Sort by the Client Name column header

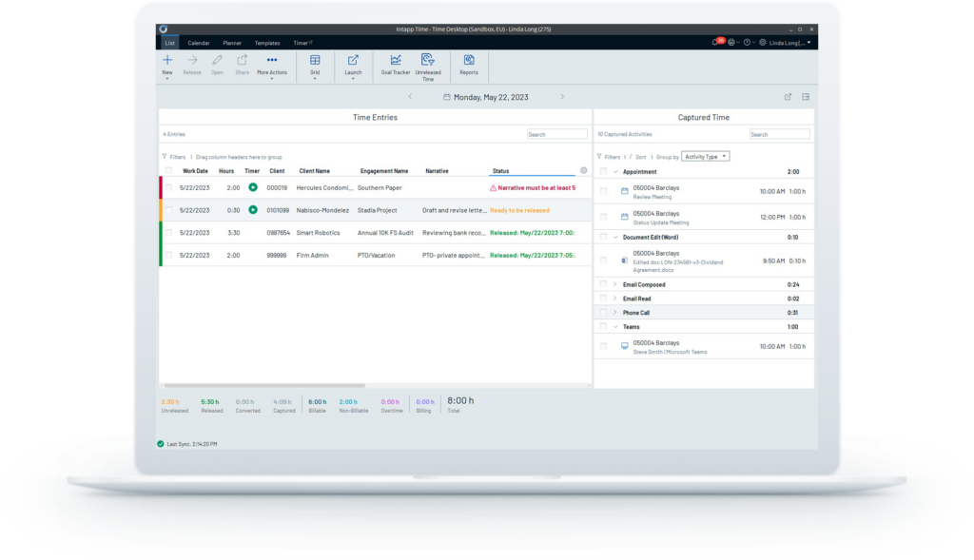point(314,171)
